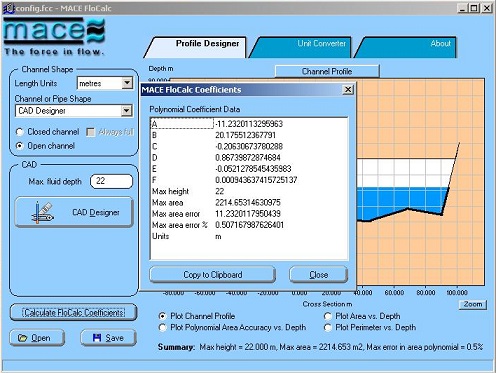Close the MACE FloCalc Coefficients dialog with X
The image size is (496, 373).
tap(348, 90)
